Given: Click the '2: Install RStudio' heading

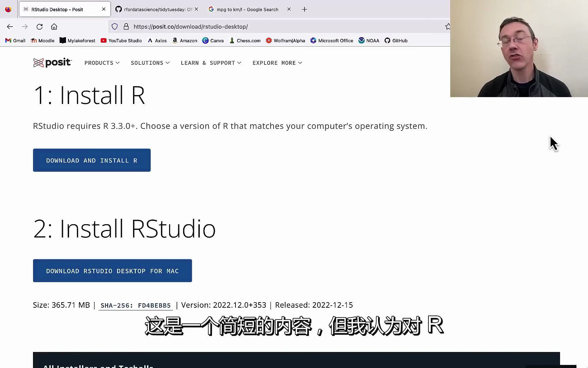Looking at the screenshot, I should click(x=125, y=229).
